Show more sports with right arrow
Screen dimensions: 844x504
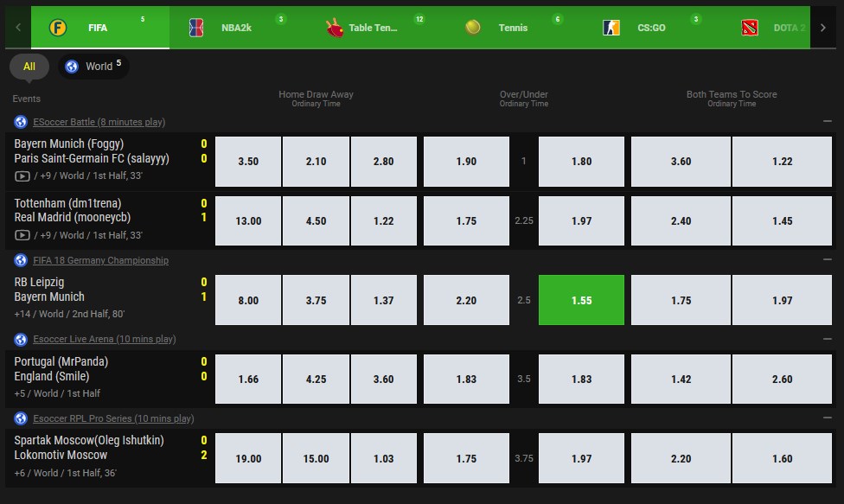point(823,28)
